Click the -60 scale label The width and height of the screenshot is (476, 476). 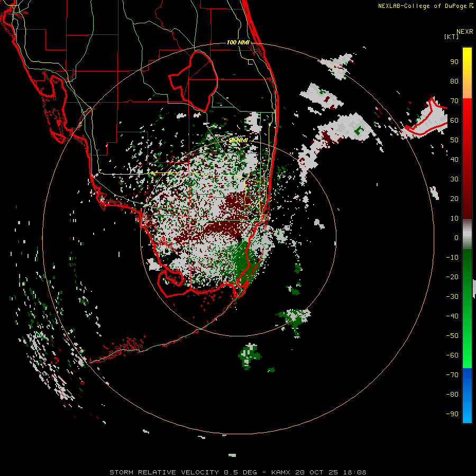[x=452, y=355]
